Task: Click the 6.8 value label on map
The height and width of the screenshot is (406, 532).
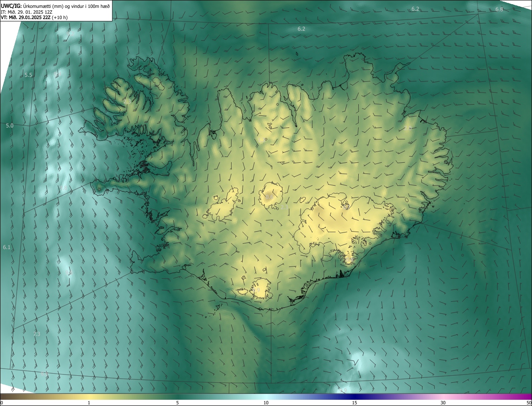Action: pyautogui.click(x=499, y=10)
